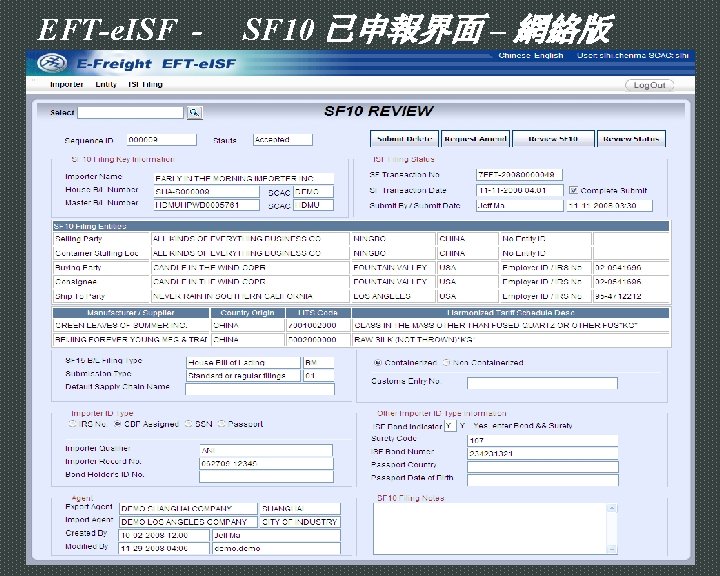Click the Passport Country field
This screenshot has width=720, height=576.
coord(543,467)
